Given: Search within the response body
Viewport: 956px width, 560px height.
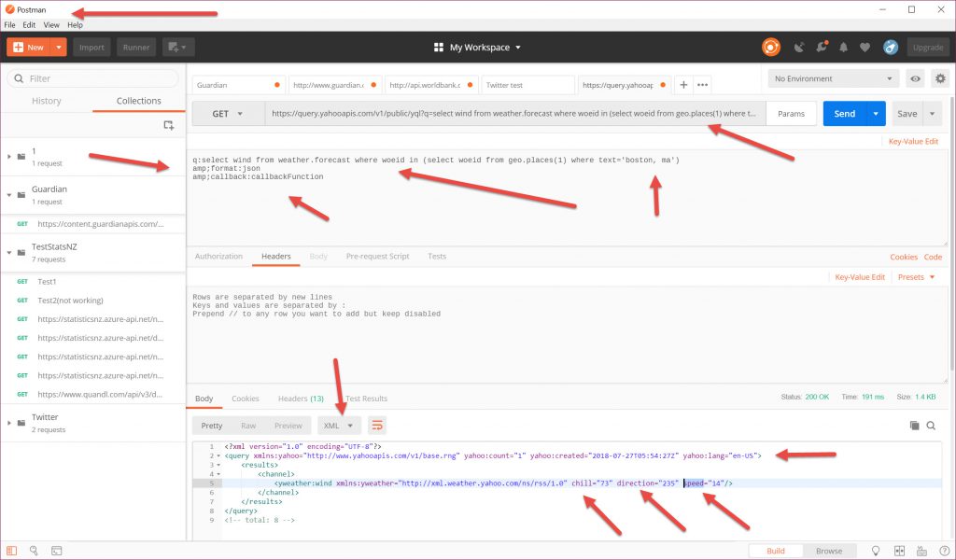Looking at the screenshot, I should [x=931, y=426].
